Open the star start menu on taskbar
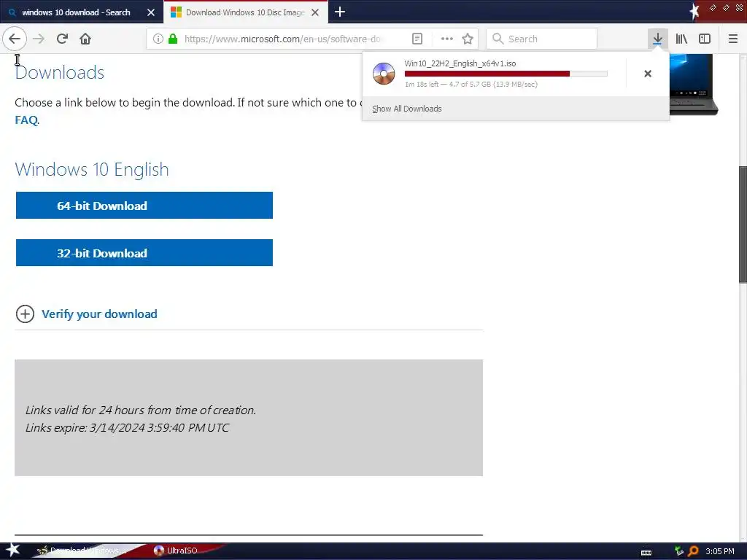This screenshot has height=560, width=747. click(12, 551)
